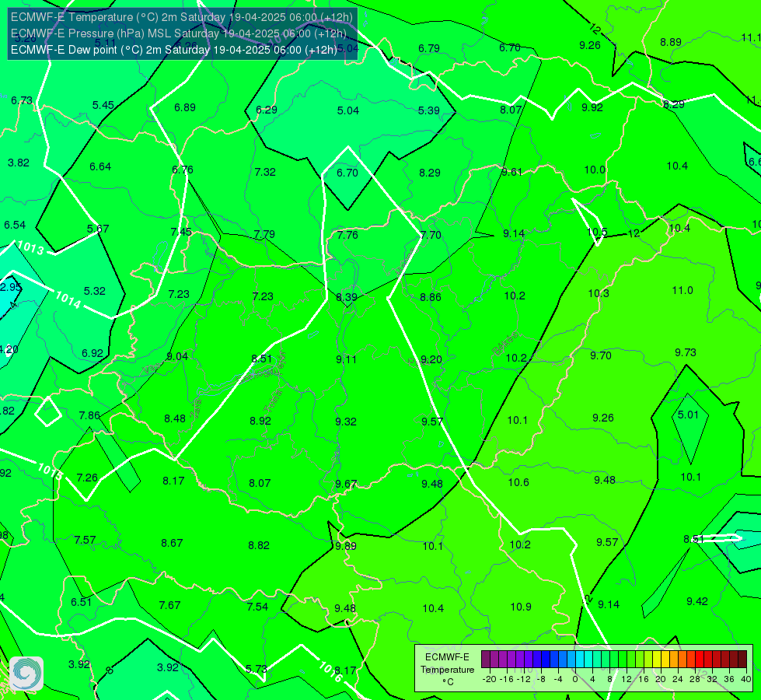Click the 6.92 dew point value

tap(93, 353)
